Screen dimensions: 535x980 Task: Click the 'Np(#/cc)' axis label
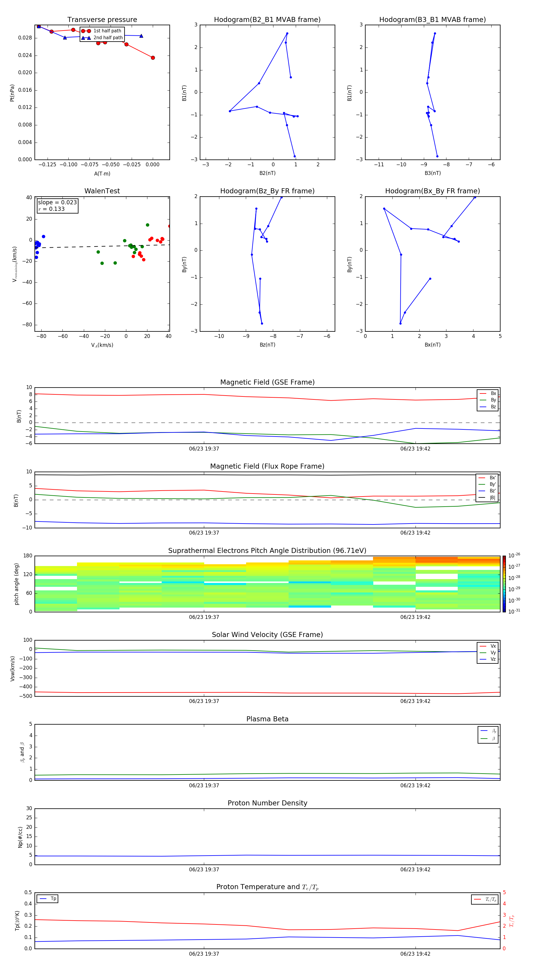(20, 837)
